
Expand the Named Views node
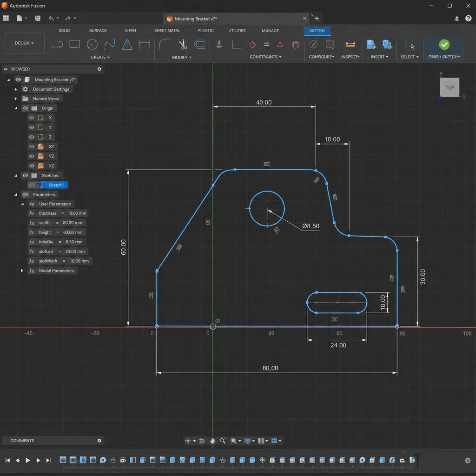pyautogui.click(x=15, y=99)
